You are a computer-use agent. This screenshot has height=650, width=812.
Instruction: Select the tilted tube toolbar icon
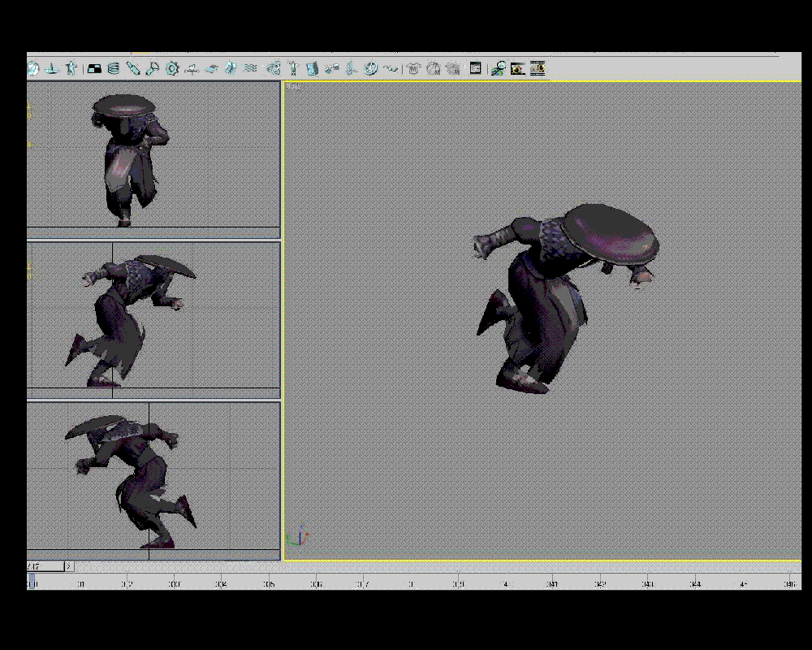tap(133, 68)
